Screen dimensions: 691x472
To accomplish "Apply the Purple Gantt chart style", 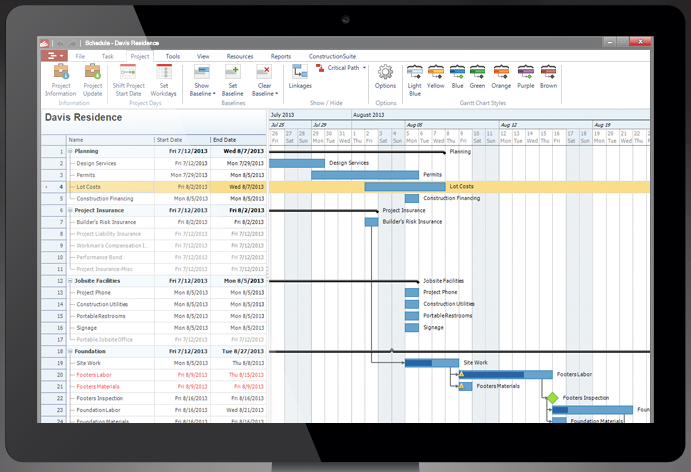I will (526, 76).
